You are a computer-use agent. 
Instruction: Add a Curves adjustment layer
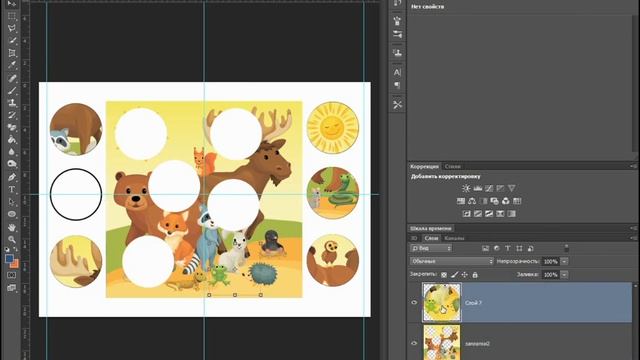[x=489, y=188]
